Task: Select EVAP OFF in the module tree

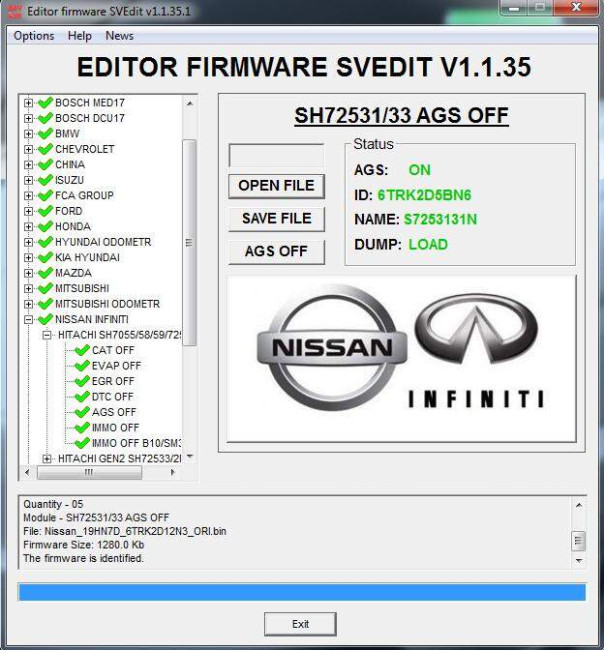Action: pyautogui.click(x=116, y=366)
